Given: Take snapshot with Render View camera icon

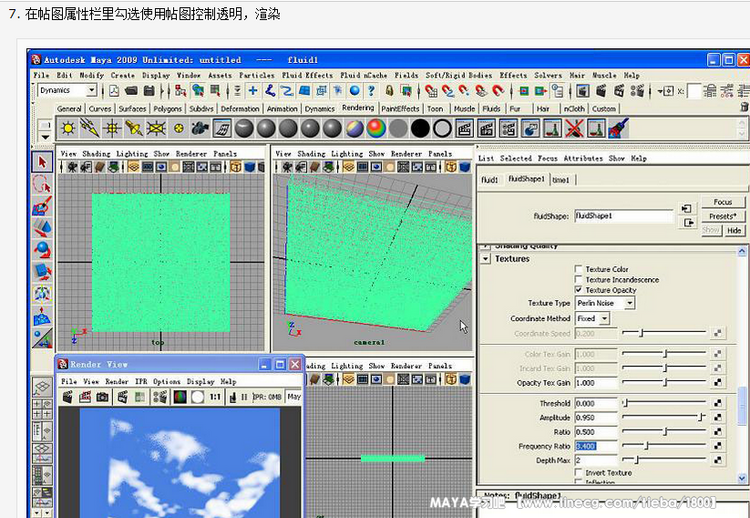Looking at the screenshot, I should [x=102, y=397].
